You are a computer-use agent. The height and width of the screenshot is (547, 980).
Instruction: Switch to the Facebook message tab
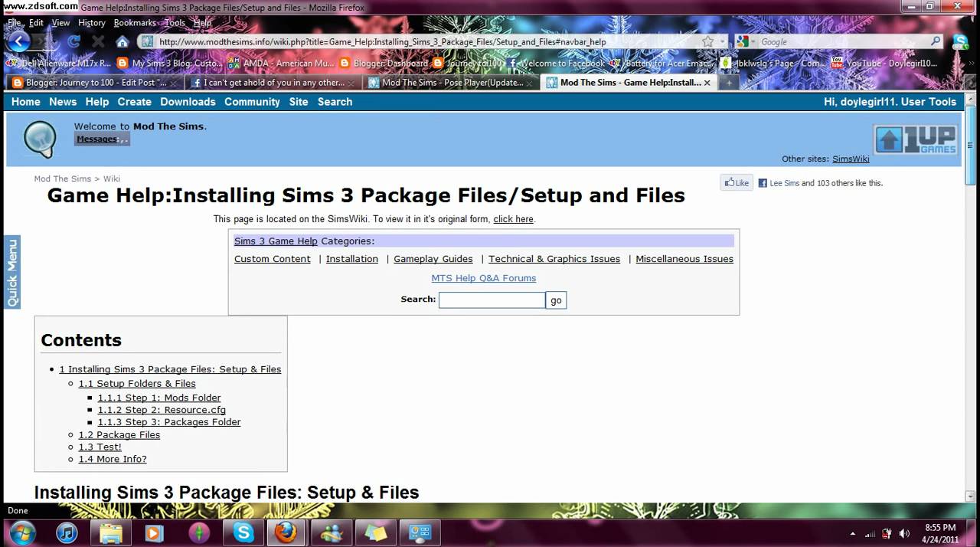point(273,83)
